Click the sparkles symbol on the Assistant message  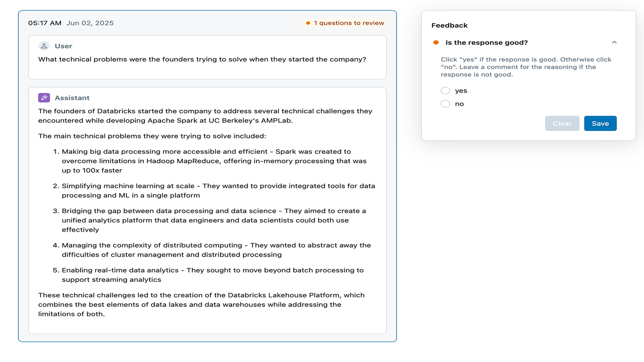click(x=44, y=97)
